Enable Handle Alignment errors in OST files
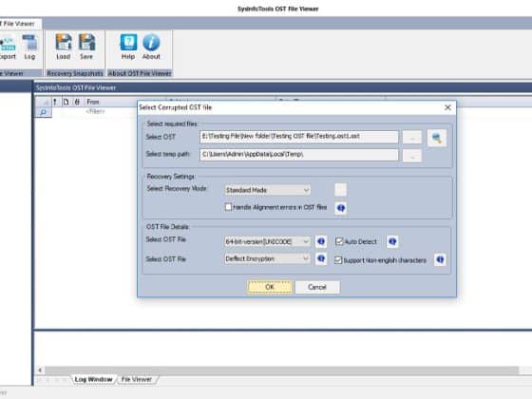 (x=228, y=207)
